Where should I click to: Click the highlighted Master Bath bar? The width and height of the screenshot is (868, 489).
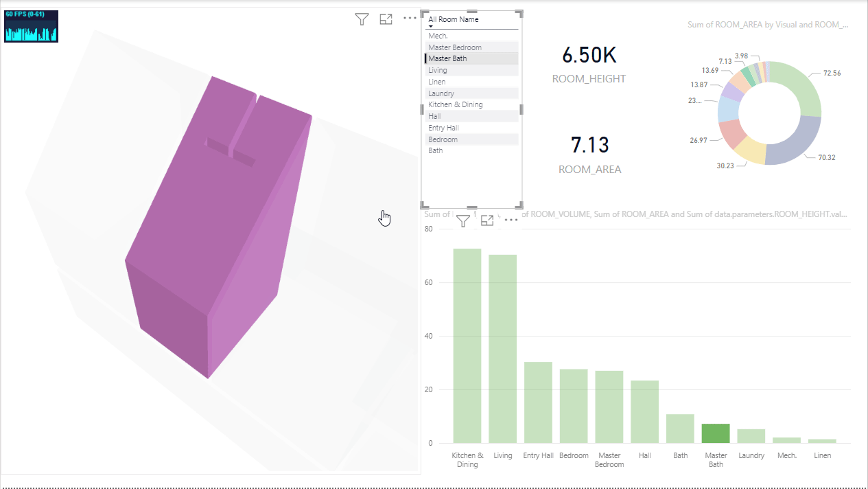[716, 433]
